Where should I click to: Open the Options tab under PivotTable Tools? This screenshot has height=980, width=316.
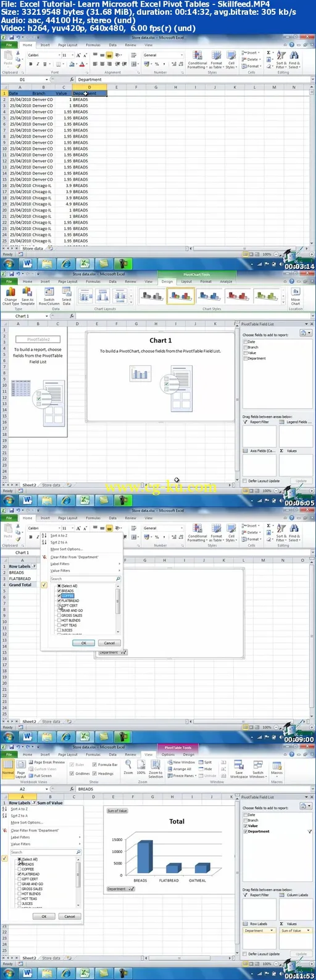point(168,754)
